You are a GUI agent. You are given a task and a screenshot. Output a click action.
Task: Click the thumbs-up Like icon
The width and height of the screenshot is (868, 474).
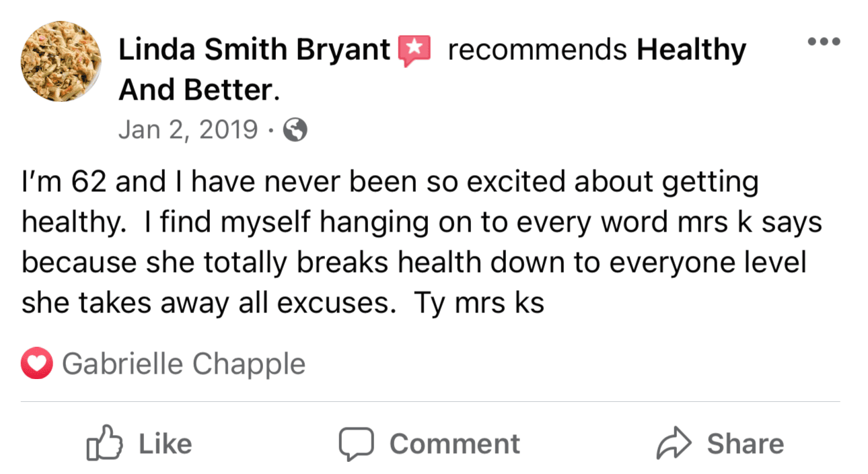(x=105, y=443)
